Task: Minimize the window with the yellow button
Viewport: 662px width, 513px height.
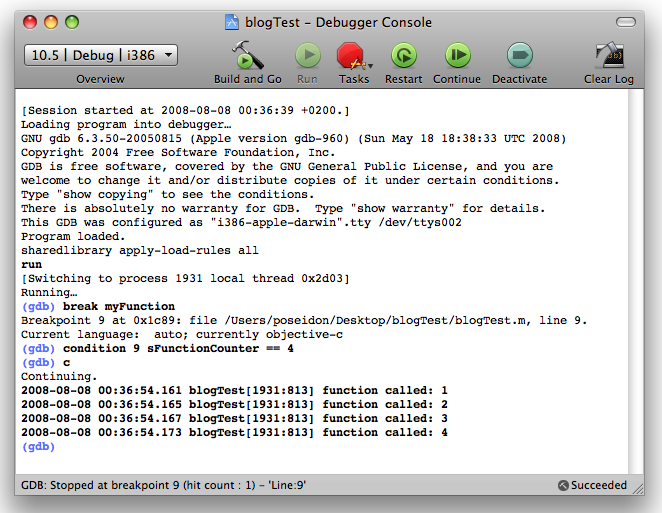Action: click(x=50, y=21)
